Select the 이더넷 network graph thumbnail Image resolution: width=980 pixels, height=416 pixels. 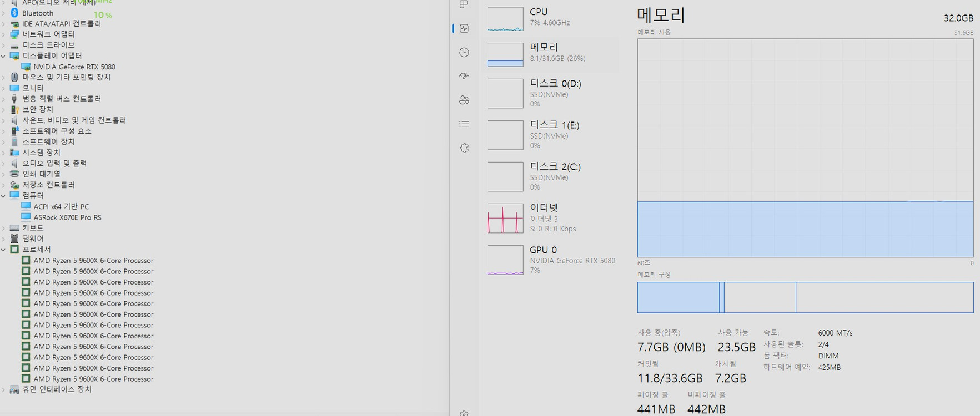pos(505,218)
